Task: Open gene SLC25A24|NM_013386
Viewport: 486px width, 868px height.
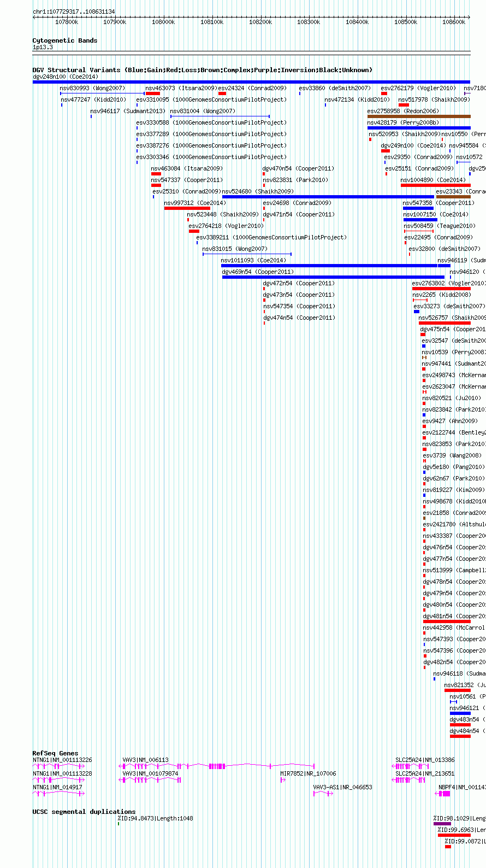Action: pyautogui.click(x=425, y=760)
